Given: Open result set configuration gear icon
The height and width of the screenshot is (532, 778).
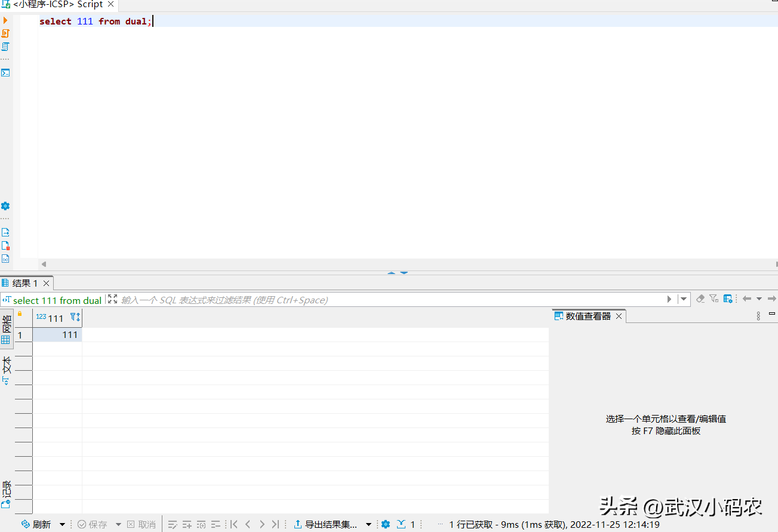Looking at the screenshot, I should tap(386, 524).
